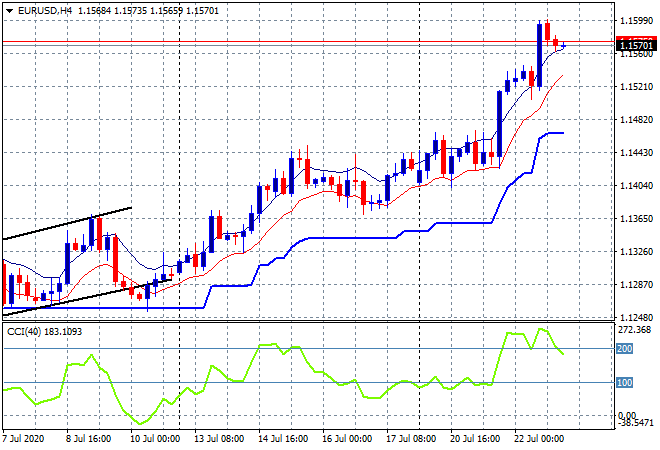Image resolution: width=660 pixels, height=450 pixels.
Task: Select the upper black channel trendline
Action: click(x=67, y=224)
